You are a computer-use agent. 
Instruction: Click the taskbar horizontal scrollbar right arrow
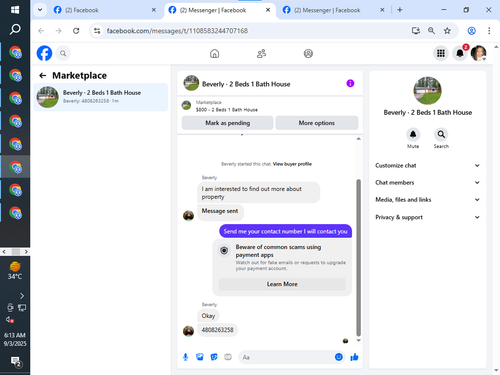tap(26, 252)
